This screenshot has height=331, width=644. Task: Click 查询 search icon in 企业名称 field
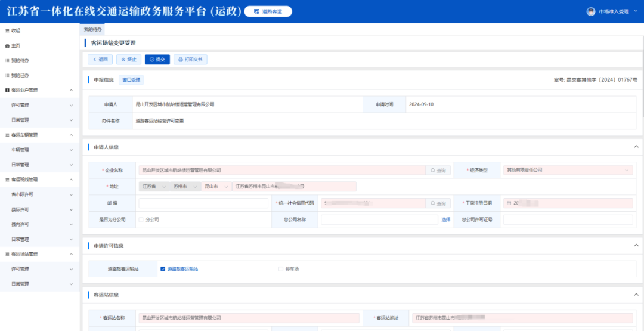point(438,170)
